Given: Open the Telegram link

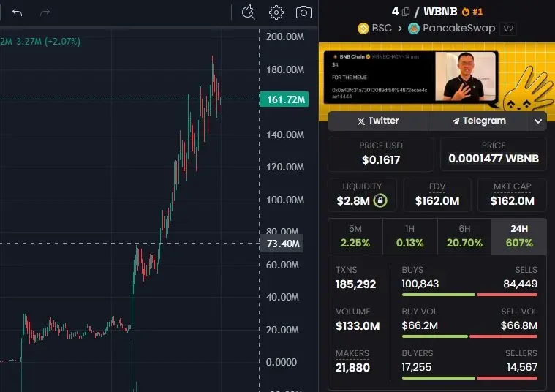Looking at the screenshot, I should pyautogui.click(x=478, y=121).
